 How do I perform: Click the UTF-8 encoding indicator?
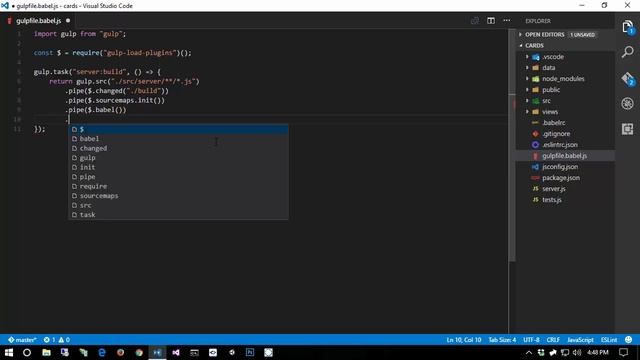coord(531,340)
